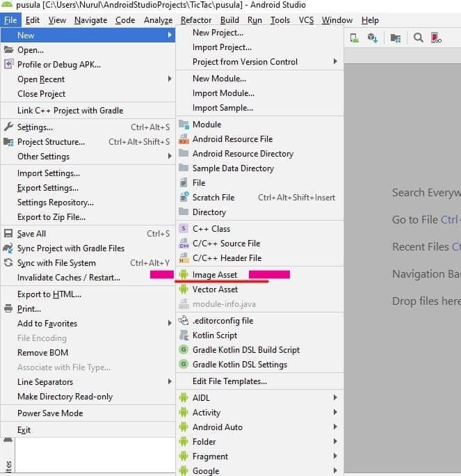Expand the Add to Favorites submenu arrow
The image size is (461, 476).
click(170, 323)
